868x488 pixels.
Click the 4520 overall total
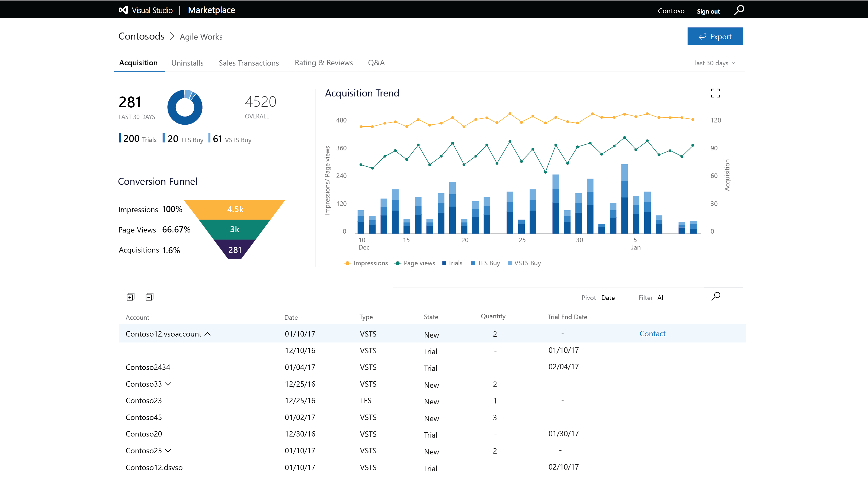tap(261, 102)
